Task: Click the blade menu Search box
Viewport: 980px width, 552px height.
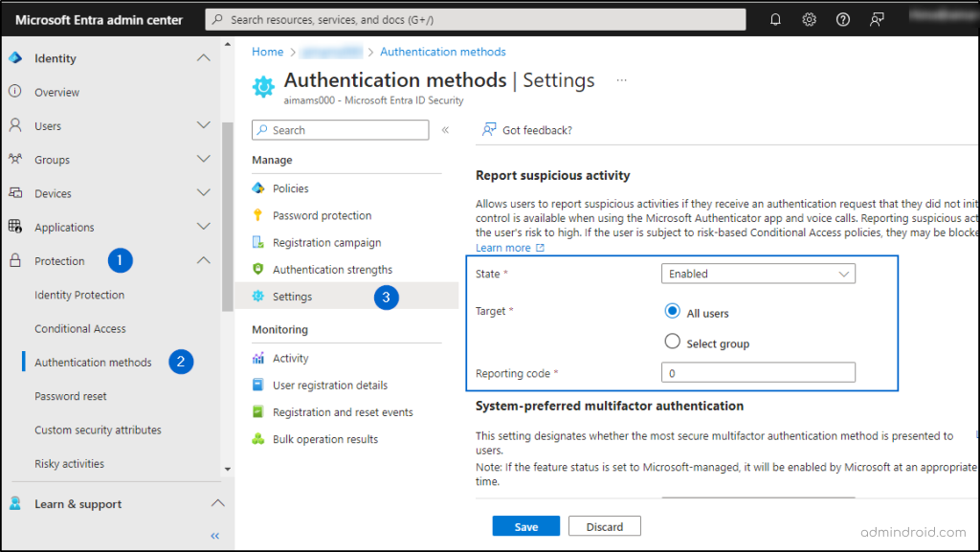Action: (x=340, y=130)
